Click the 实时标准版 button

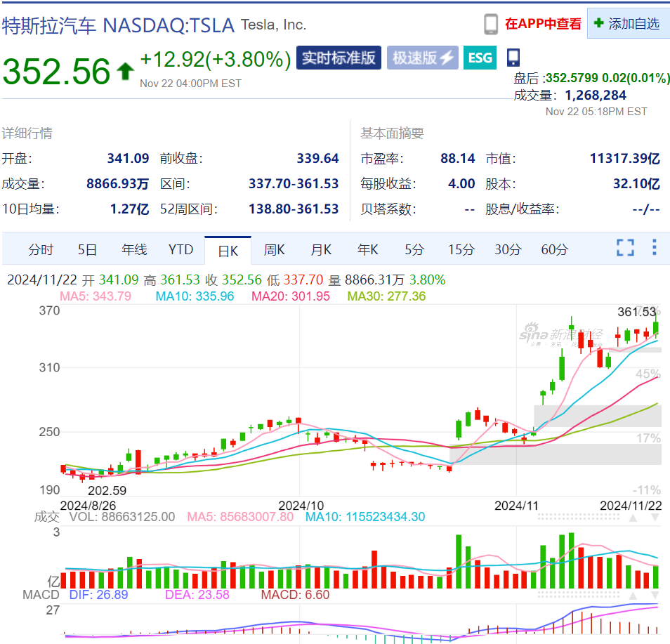pos(339,58)
